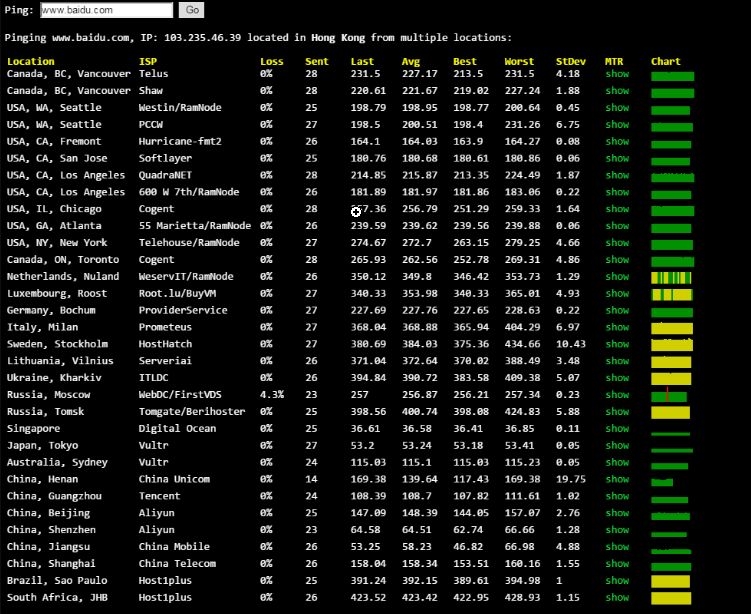This screenshot has height=614, width=751.
Task: Show MTR for Brazil Sao Paulo row
Action: (617, 580)
